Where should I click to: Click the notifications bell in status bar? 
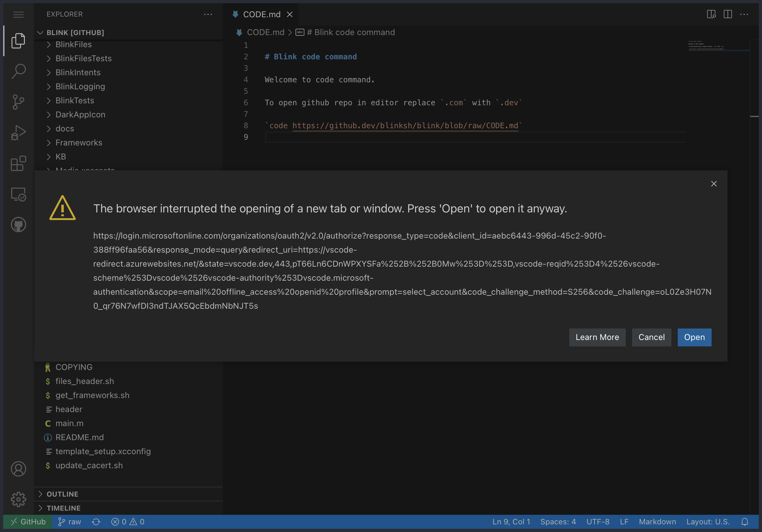(745, 522)
